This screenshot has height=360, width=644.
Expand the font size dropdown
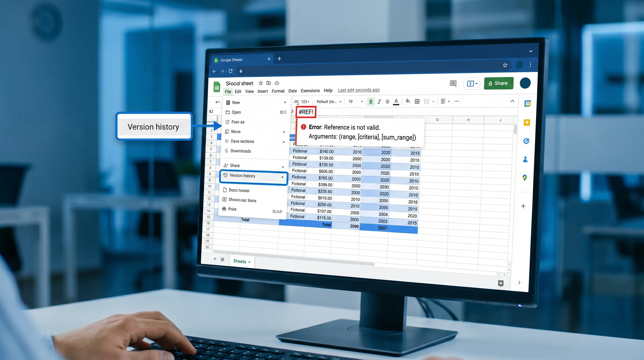(x=362, y=101)
